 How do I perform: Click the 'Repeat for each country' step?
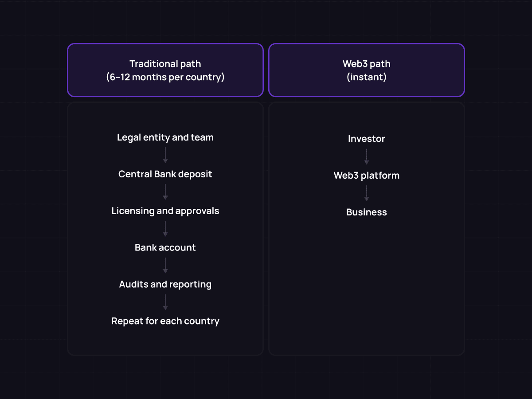[x=165, y=321]
